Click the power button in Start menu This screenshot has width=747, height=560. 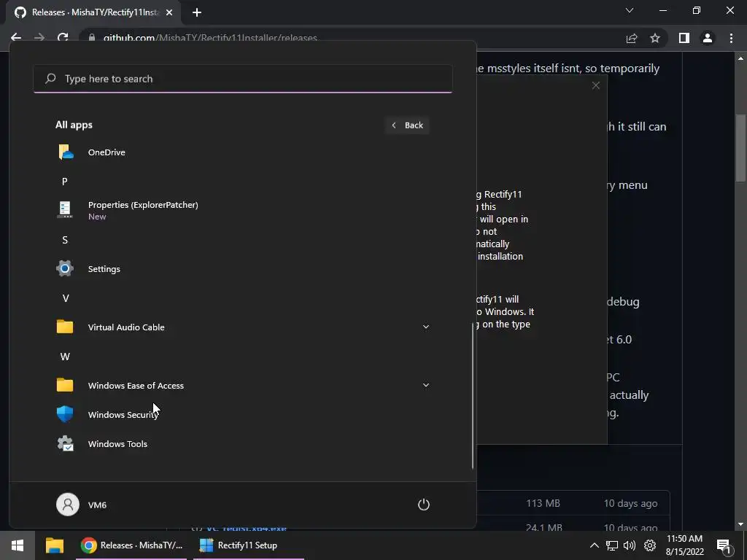(x=424, y=505)
